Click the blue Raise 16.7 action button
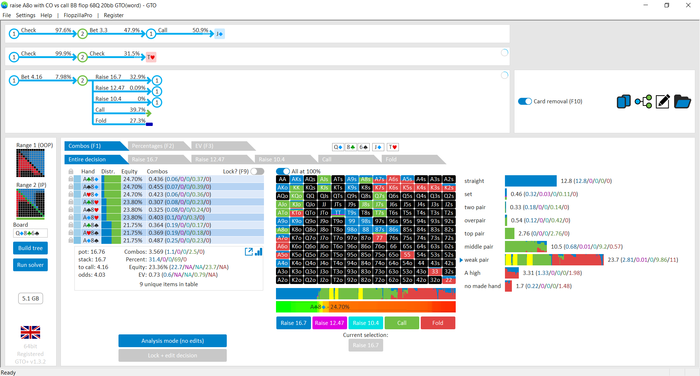The image size is (700, 376). 293,323
